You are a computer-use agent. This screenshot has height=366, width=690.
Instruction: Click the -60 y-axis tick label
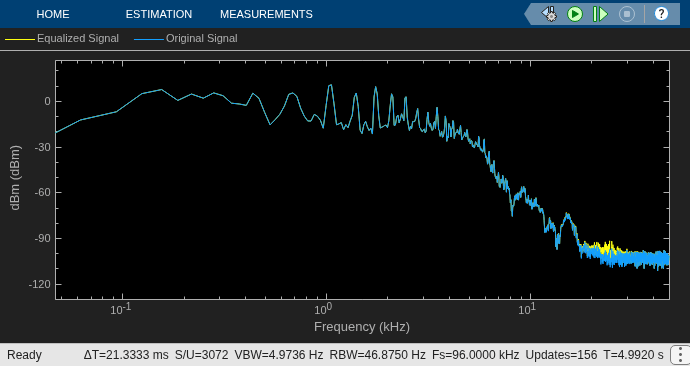[x=42, y=192]
